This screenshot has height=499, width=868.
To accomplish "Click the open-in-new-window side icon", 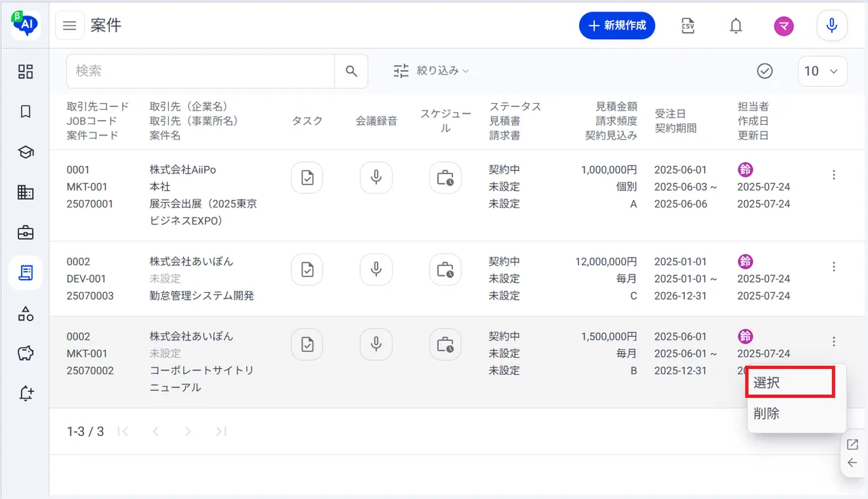I will 853,445.
